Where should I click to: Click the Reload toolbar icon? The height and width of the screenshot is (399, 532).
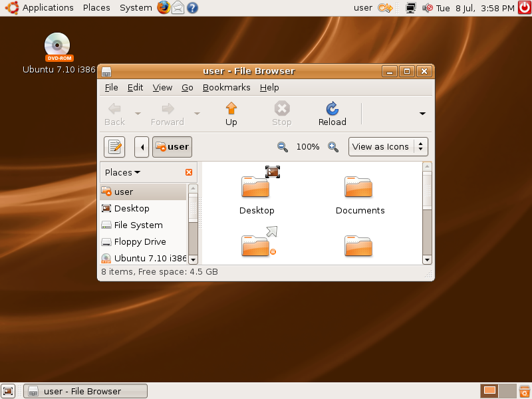pyautogui.click(x=332, y=108)
